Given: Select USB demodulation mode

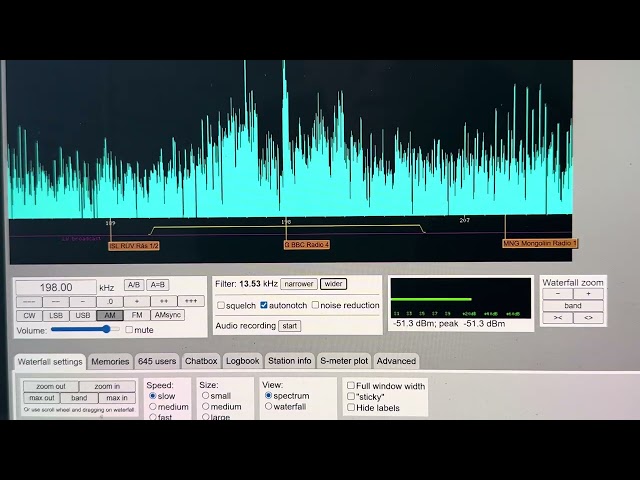Looking at the screenshot, I should [83, 316].
